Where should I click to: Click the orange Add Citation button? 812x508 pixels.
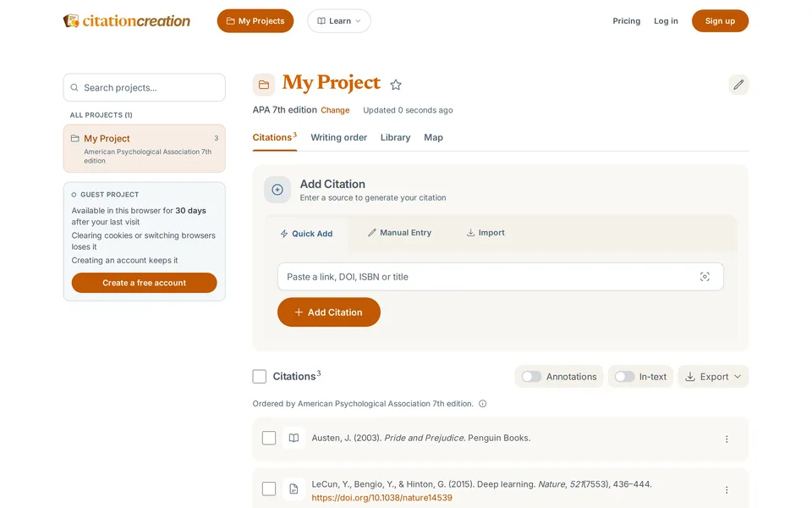[x=329, y=312]
